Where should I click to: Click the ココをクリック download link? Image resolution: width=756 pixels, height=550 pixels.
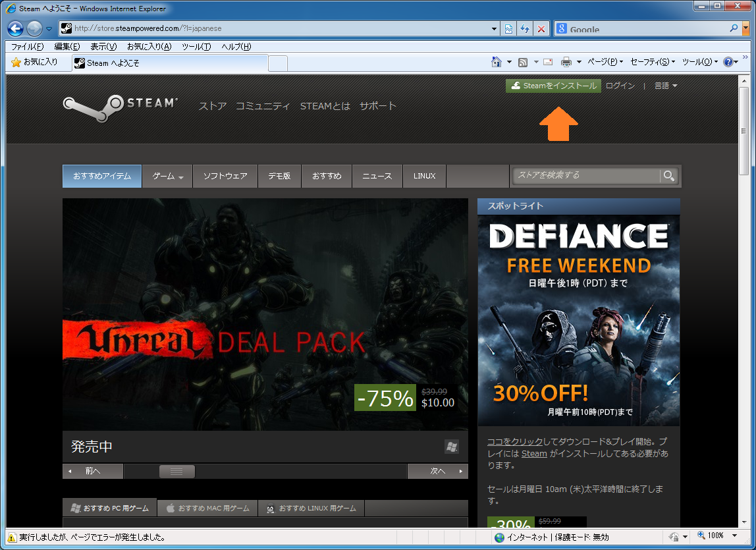(515, 441)
